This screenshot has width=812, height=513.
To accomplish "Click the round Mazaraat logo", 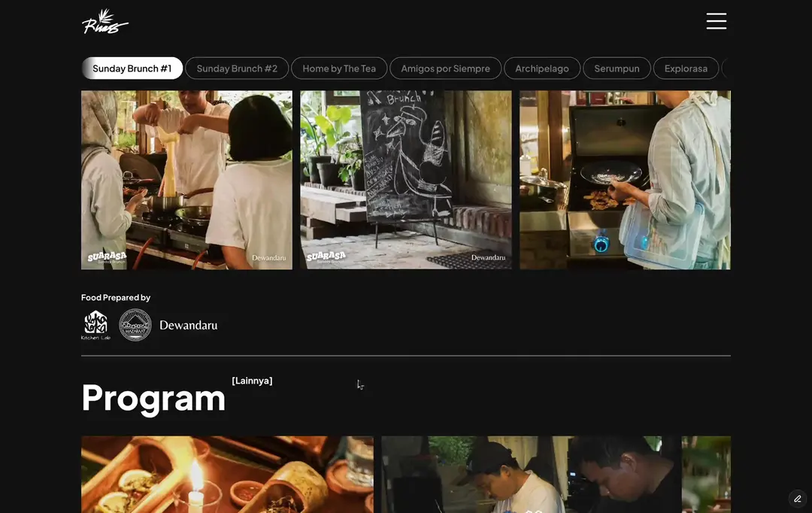I will click(135, 325).
